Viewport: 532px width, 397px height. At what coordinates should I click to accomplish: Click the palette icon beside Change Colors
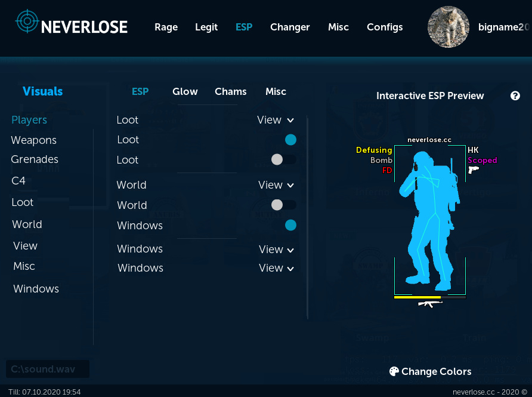coord(394,371)
